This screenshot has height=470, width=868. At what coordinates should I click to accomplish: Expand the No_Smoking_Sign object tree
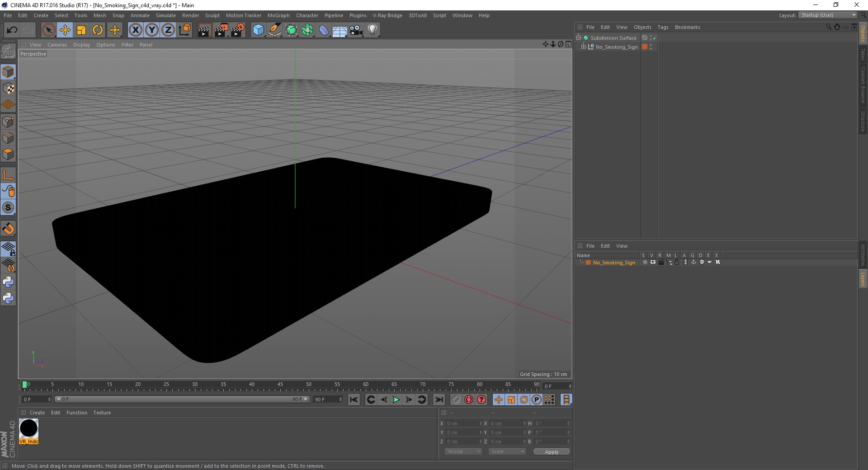[x=584, y=47]
